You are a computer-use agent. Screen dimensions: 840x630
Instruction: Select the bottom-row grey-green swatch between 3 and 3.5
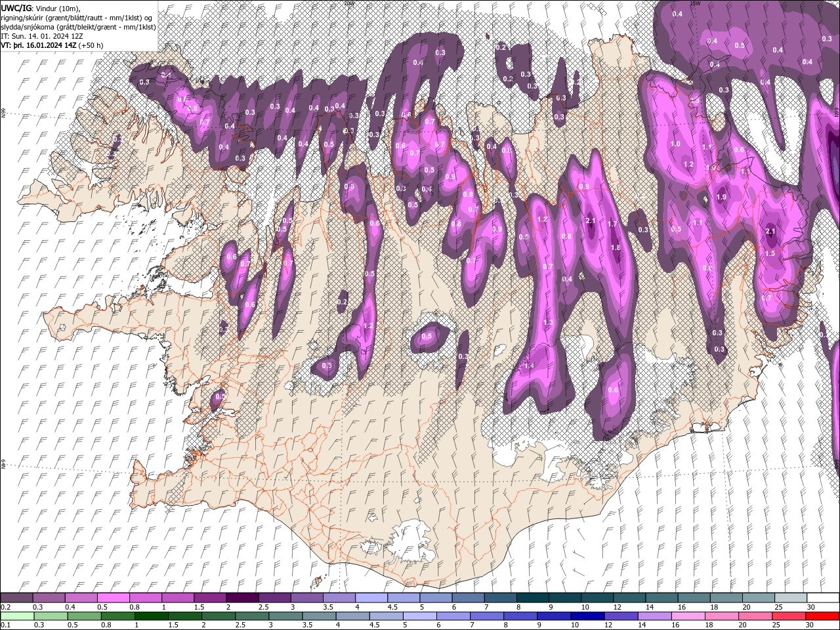coord(286,616)
